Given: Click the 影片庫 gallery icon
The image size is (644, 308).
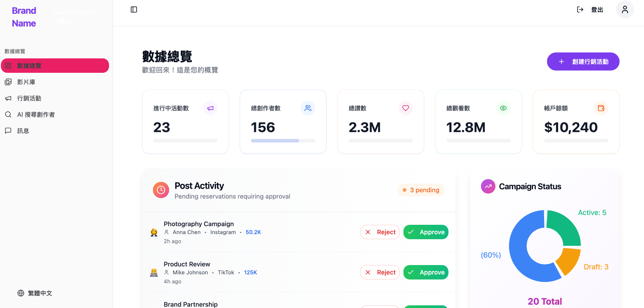Looking at the screenshot, I should [x=8, y=82].
